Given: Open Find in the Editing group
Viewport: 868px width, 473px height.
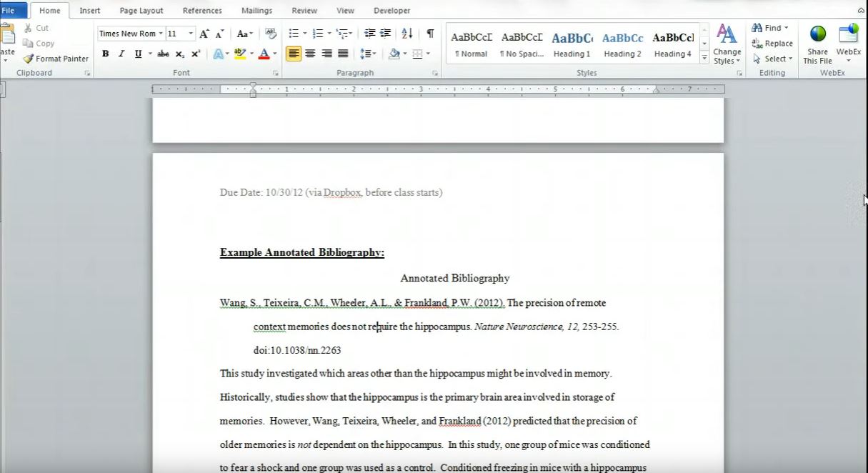Looking at the screenshot, I should coord(769,28).
